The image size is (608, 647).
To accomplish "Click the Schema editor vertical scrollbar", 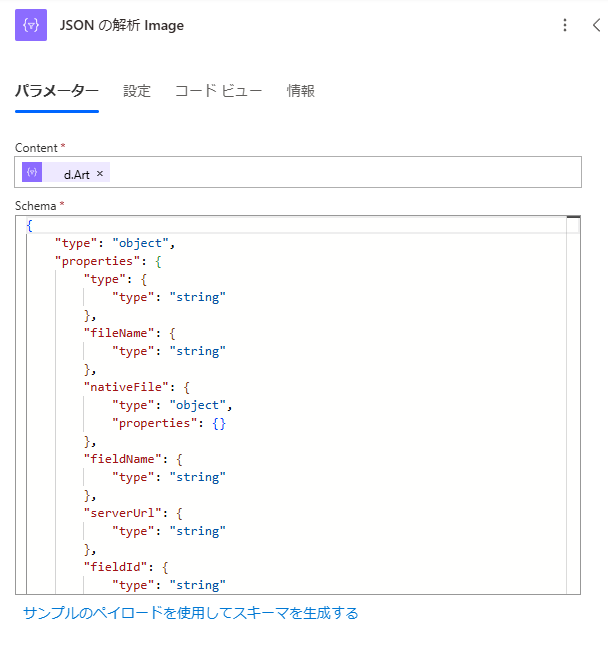I will click(x=573, y=405).
